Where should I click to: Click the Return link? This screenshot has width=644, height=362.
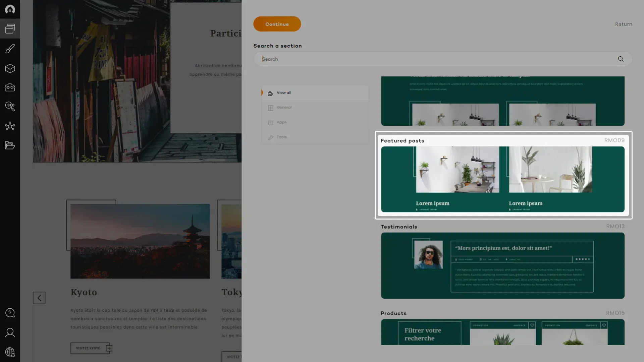click(623, 24)
